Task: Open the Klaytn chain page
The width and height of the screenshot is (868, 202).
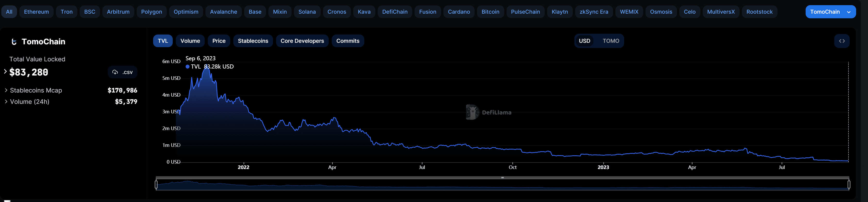Action: point(560,12)
